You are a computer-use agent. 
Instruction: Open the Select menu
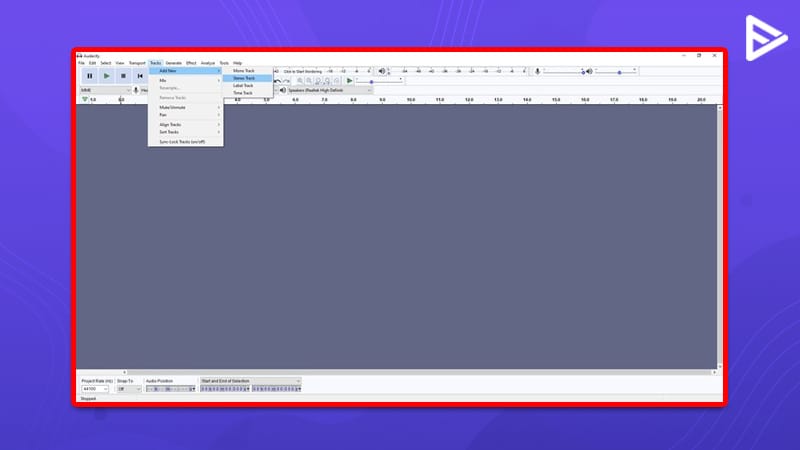[x=106, y=63]
